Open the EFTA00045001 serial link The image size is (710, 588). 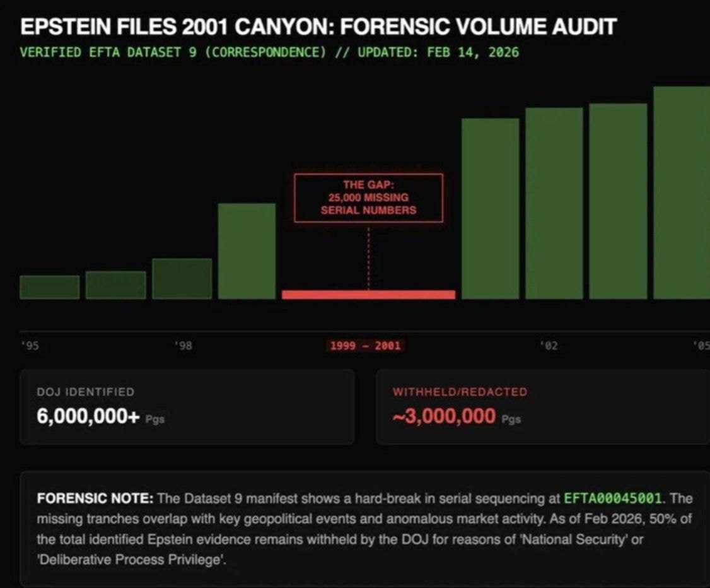click(613, 498)
